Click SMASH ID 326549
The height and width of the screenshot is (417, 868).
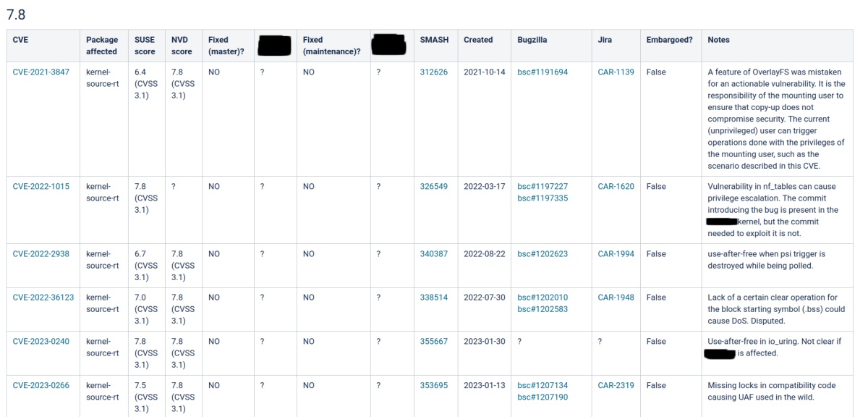click(434, 187)
